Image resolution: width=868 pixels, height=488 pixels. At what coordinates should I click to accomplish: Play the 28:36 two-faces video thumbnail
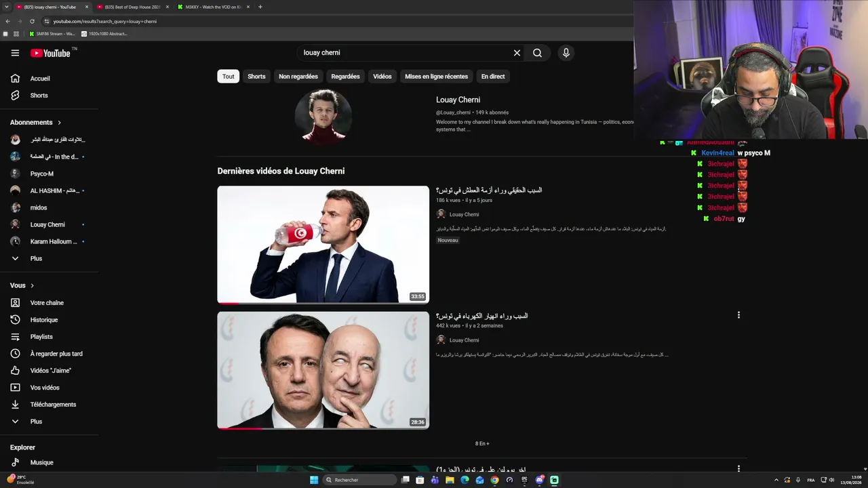pos(323,370)
